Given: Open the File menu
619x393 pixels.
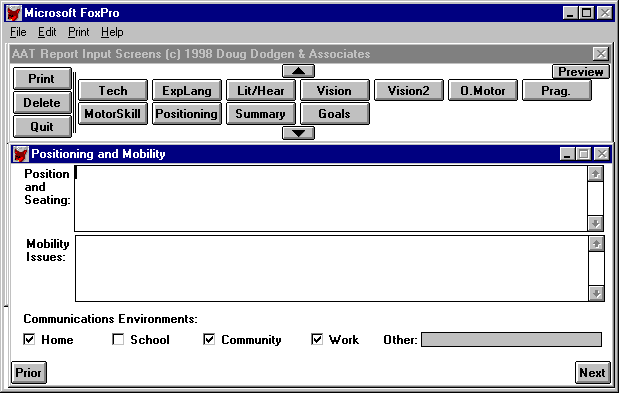Looking at the screenshot, I should pyautogui.click(x=18, y=32).
